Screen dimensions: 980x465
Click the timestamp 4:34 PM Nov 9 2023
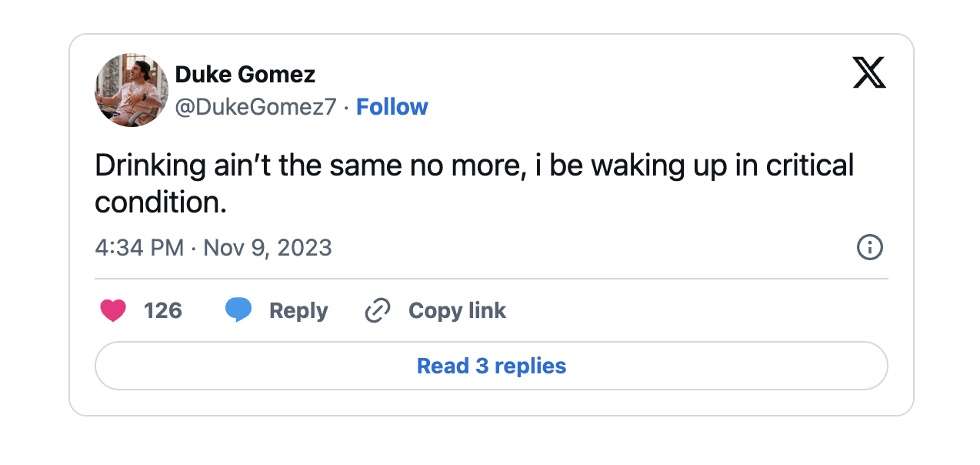[213, 248]
